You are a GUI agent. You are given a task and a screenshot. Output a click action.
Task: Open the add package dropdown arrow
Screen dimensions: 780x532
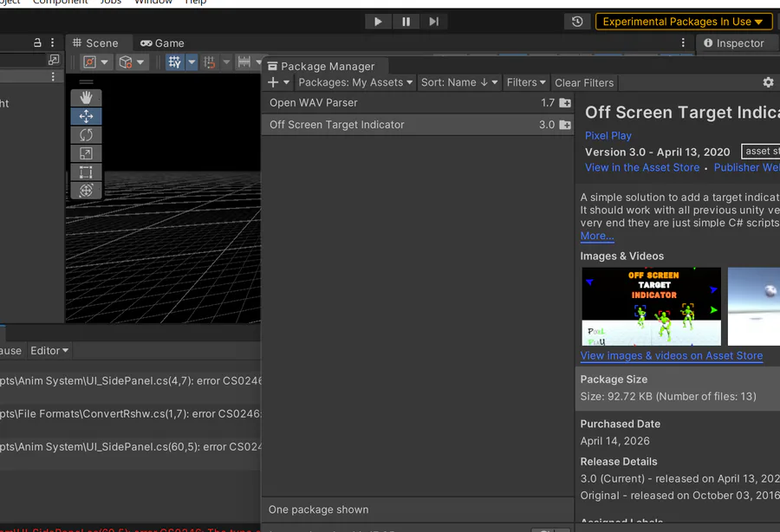tap(287, 82)
